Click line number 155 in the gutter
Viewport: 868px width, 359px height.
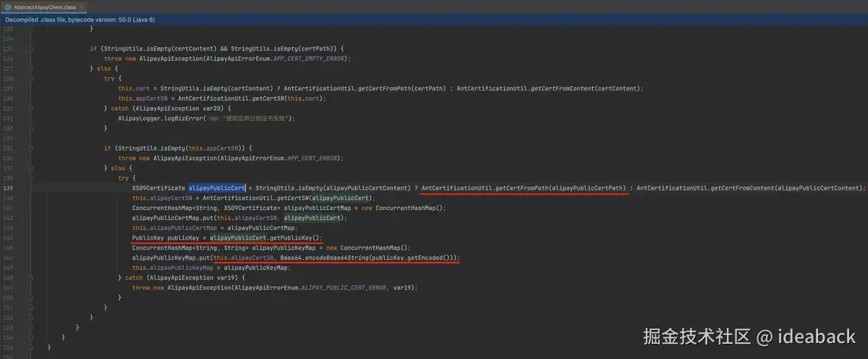[x=8, y=347]
